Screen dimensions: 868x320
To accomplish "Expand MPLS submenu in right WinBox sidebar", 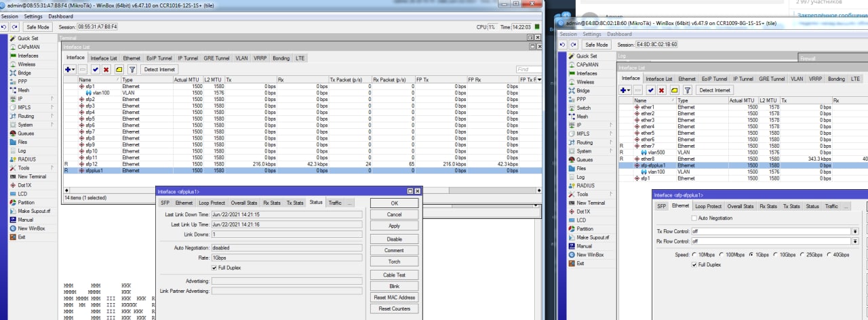I will [610, 134].
